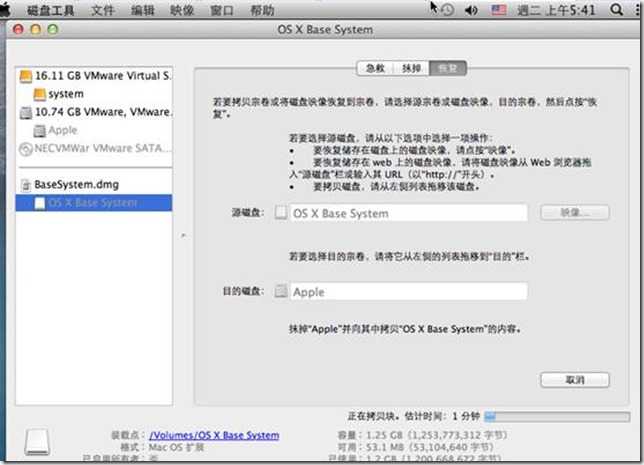The image size is (644, 465).
Task: Click the optical drive icon beside NECVMWar
Action: click(25, 149)
